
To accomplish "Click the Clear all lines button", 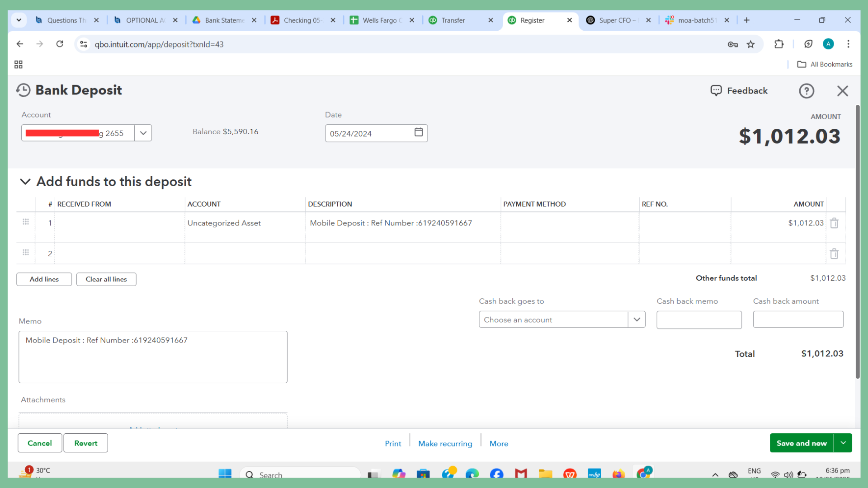I will (x=106, y=279).
